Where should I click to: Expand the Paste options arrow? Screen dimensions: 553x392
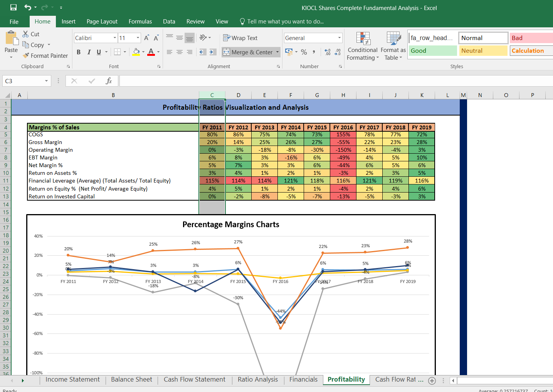[x=11, y=57]
